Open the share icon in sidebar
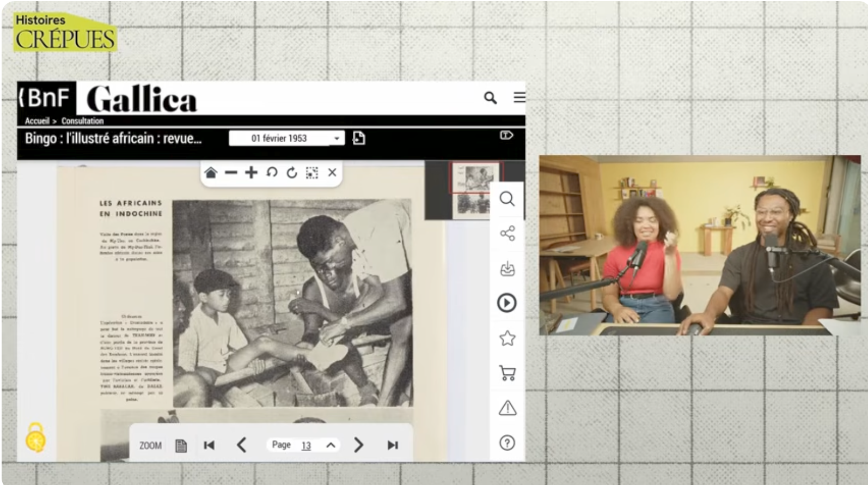 pos(508,234)
